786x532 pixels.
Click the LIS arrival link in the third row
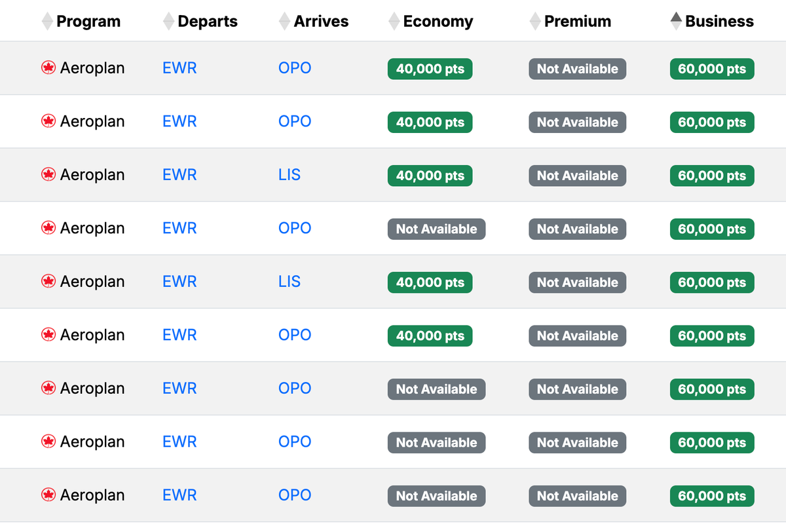pyautogui.click(x=290, y=174)
